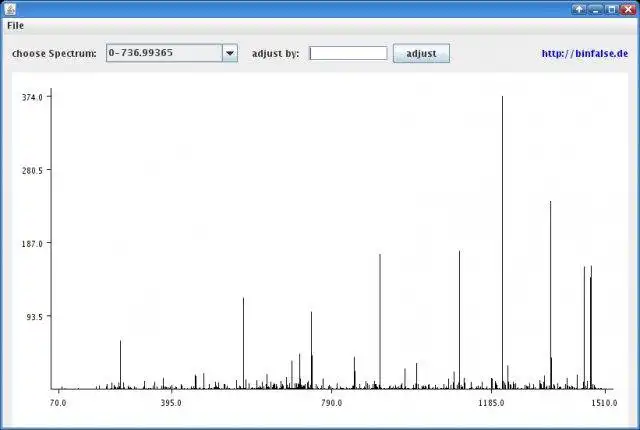Screen dimensions: 640x430
Task: Select the spectrum combo box showing 0-736.99365
Action: point(171,53)
